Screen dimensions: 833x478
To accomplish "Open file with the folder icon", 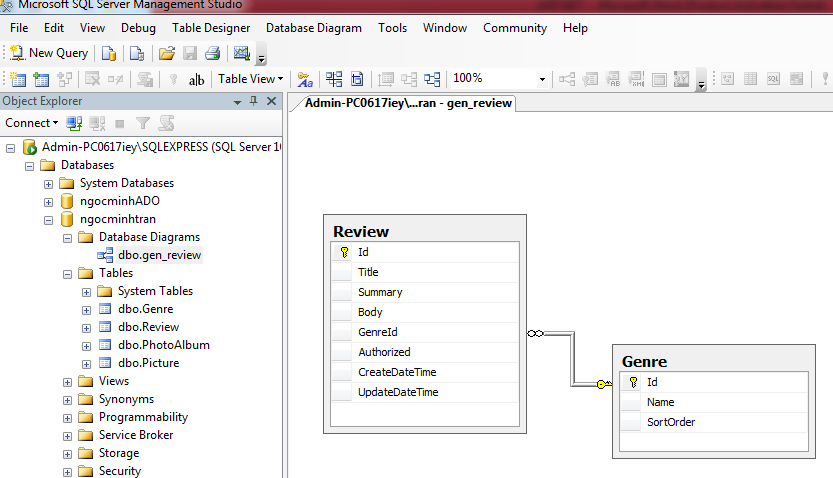I will coord(167,53).
